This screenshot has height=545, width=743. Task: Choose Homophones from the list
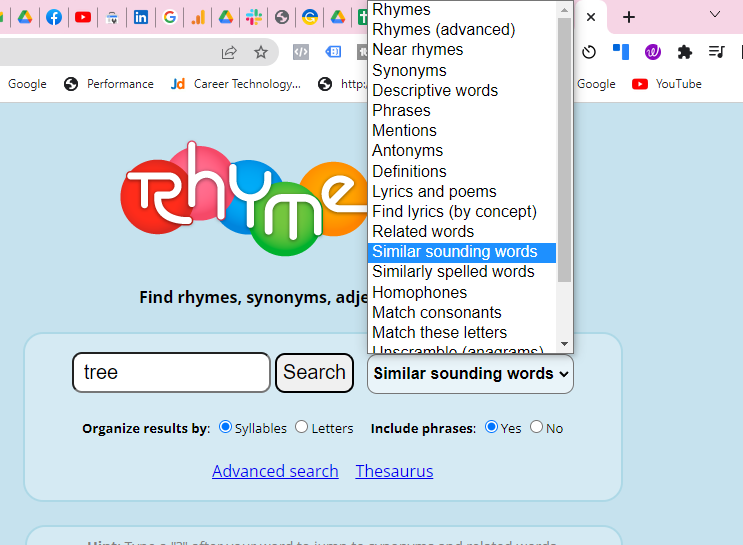(462, 292)
